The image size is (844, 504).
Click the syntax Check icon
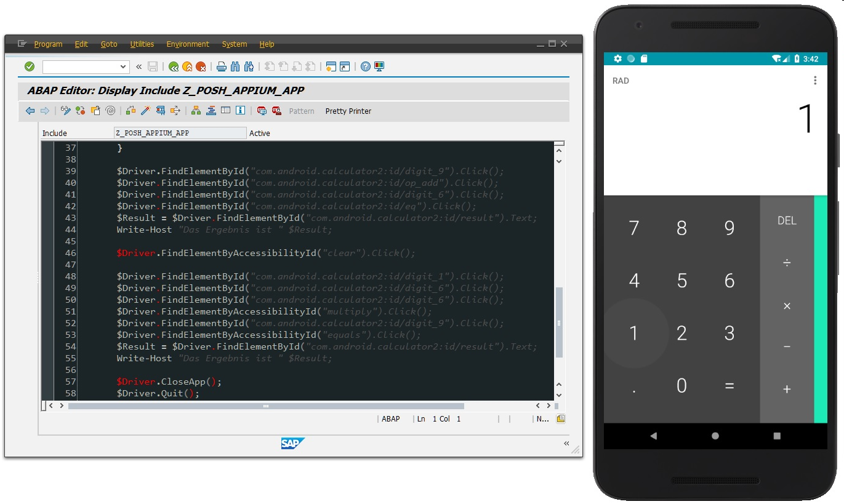coord(131,111)
